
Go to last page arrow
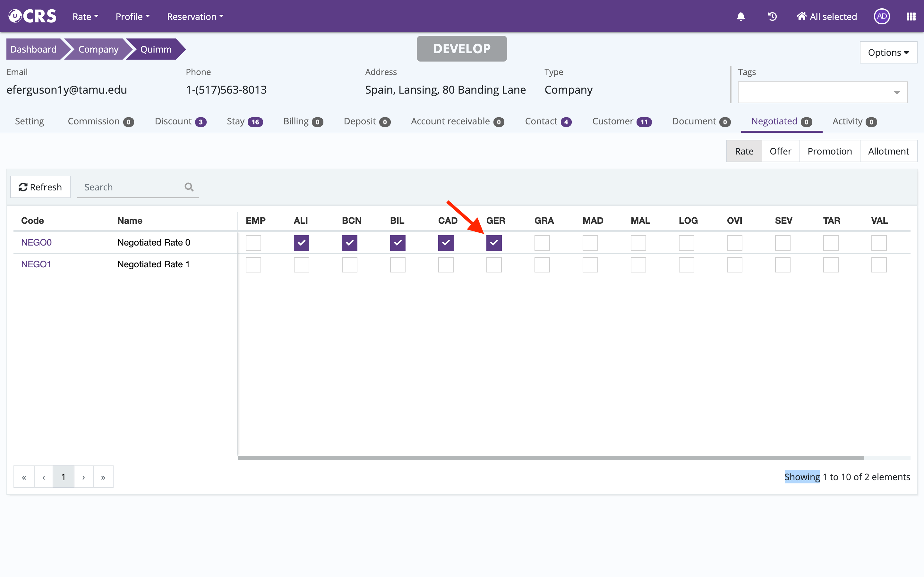pyautogui.click(x=103, y=477)
